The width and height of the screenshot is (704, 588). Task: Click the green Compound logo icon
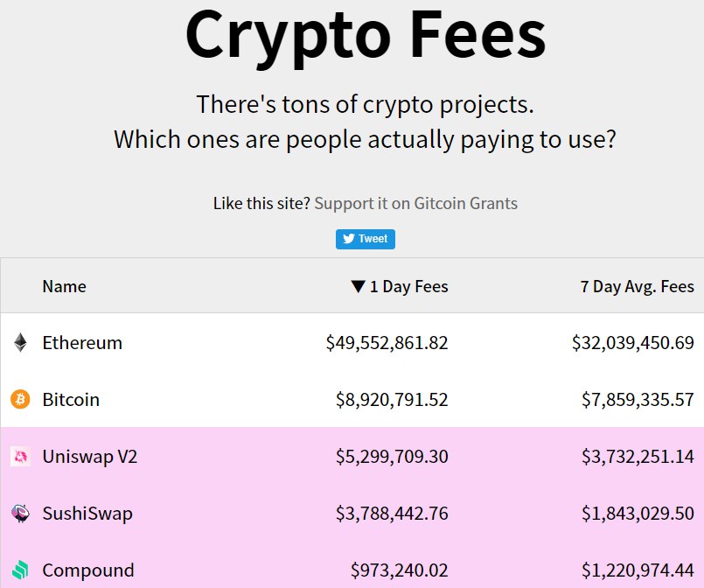[x=20, y=570]
